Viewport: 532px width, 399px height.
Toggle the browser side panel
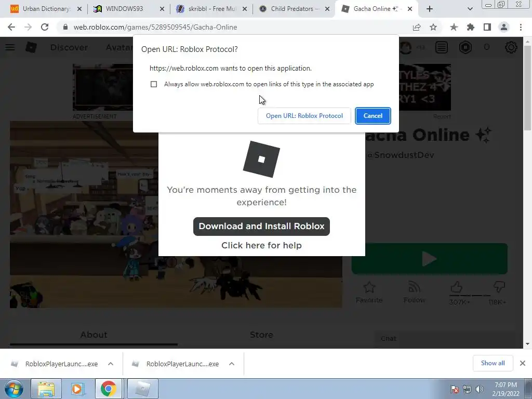487,27
